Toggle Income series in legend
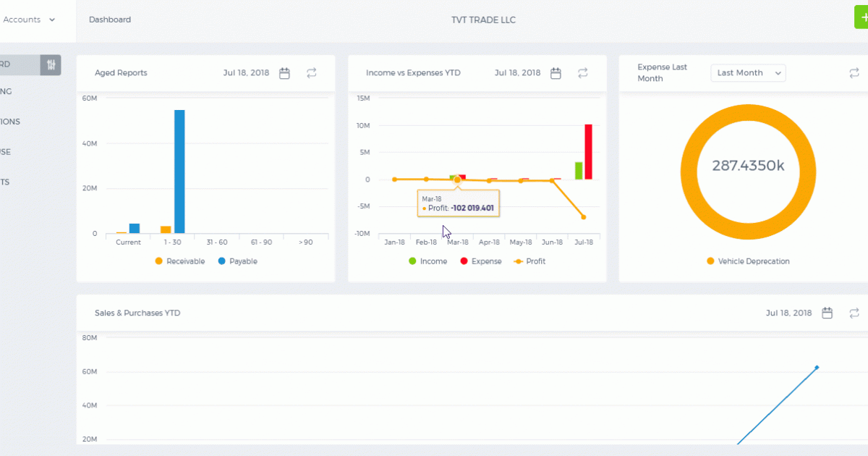 pos(427,261)
